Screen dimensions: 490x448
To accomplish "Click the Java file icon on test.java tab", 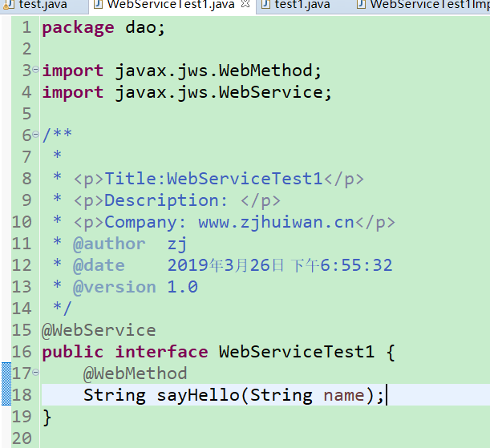I will pyautogui.click(x=8, y=4).
